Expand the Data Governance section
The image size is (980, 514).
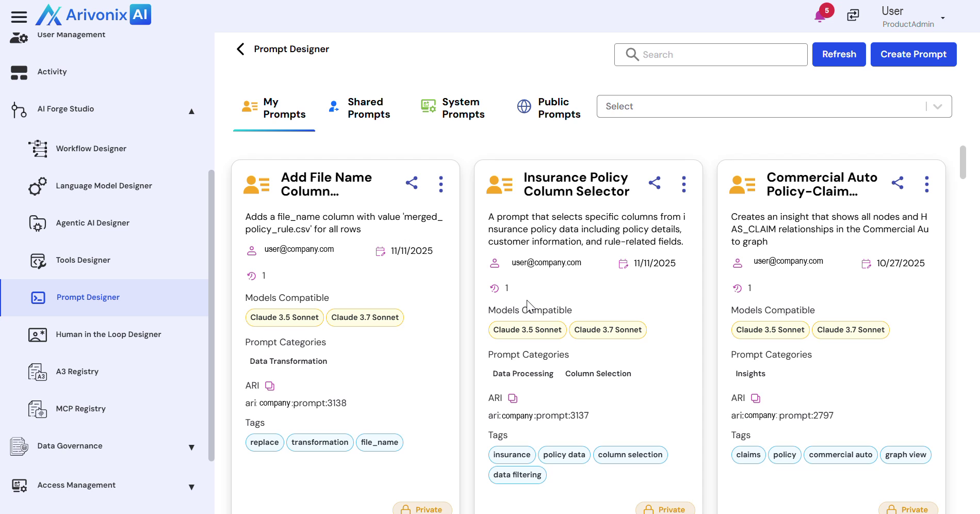pyautogui.click(x=191, y=447)
